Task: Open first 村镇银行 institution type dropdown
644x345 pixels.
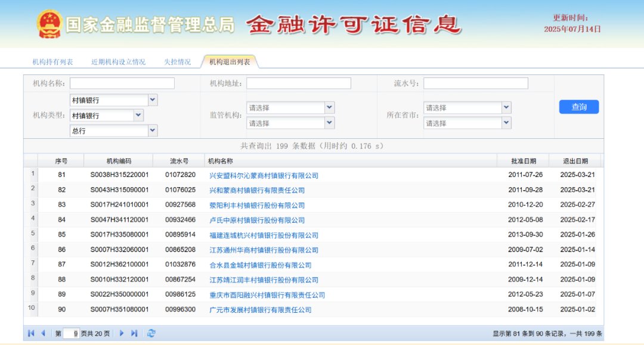Action: coord(153,100)
